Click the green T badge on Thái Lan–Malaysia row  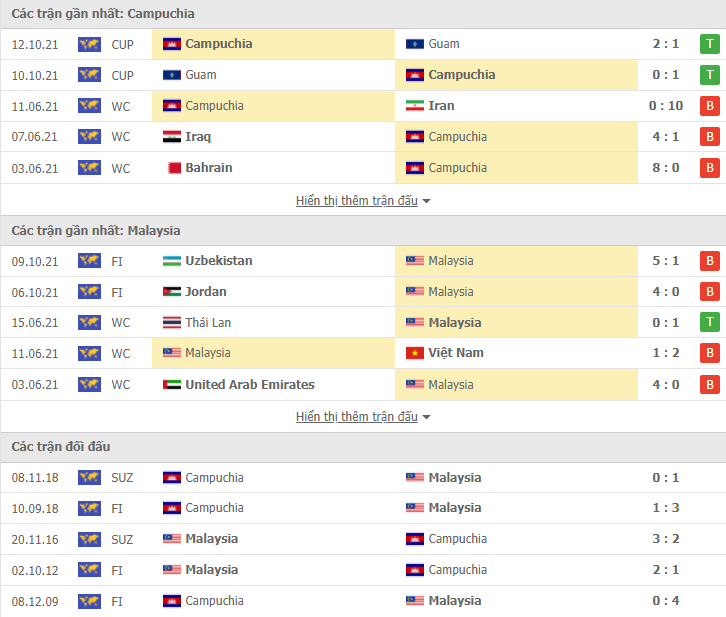pos(709,322)
